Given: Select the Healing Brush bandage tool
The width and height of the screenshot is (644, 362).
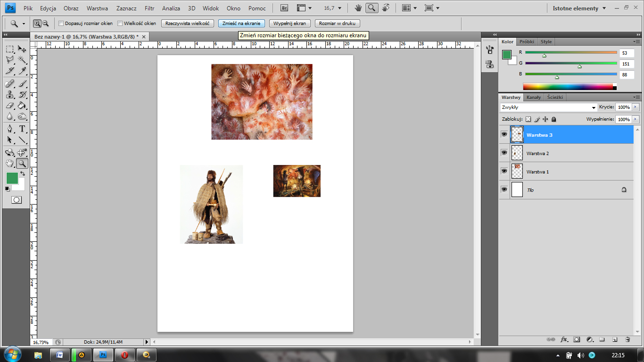Looking at the screenshot, I should pyautogui.click(x=10, y=83).
